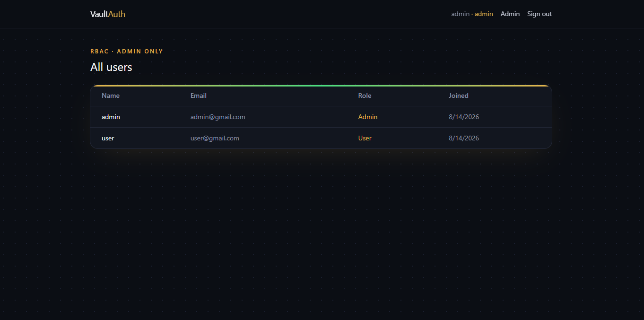Select the Role column header

(x=365, y=95)
